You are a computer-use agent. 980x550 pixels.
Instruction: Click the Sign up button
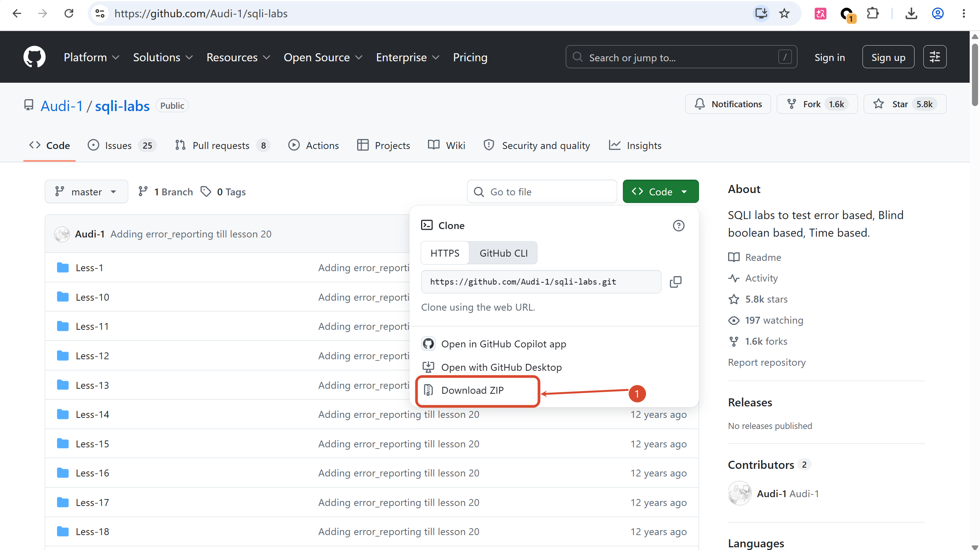click(x=888, y=57)
